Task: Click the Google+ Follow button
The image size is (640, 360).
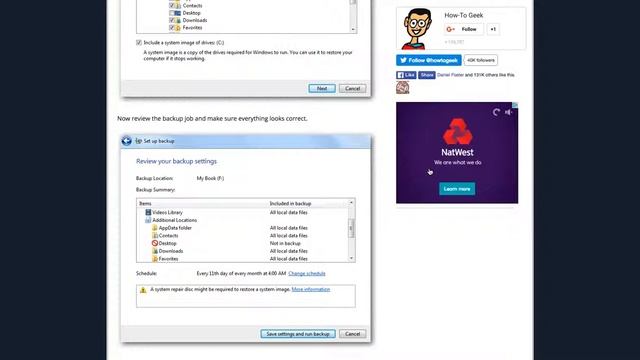Action: (x=463, y=29)
